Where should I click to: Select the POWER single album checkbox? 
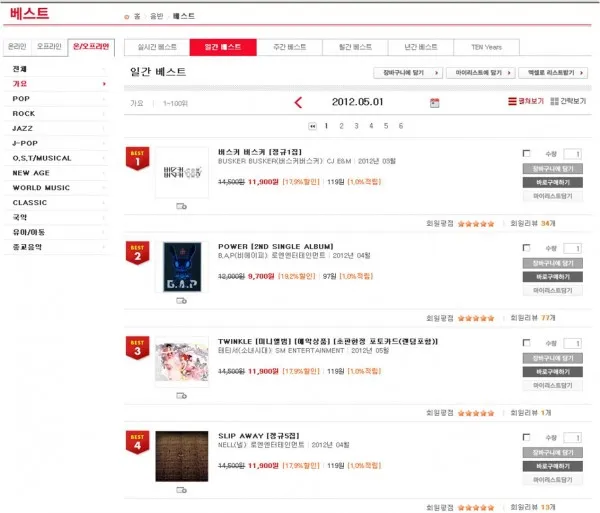[x=527, y=248]
